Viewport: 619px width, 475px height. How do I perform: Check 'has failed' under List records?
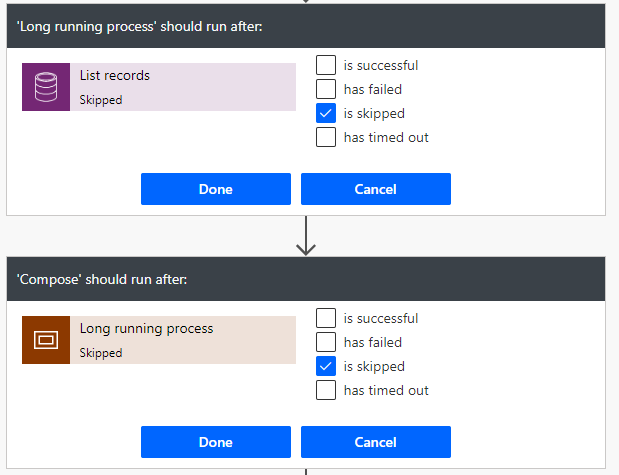326,89
